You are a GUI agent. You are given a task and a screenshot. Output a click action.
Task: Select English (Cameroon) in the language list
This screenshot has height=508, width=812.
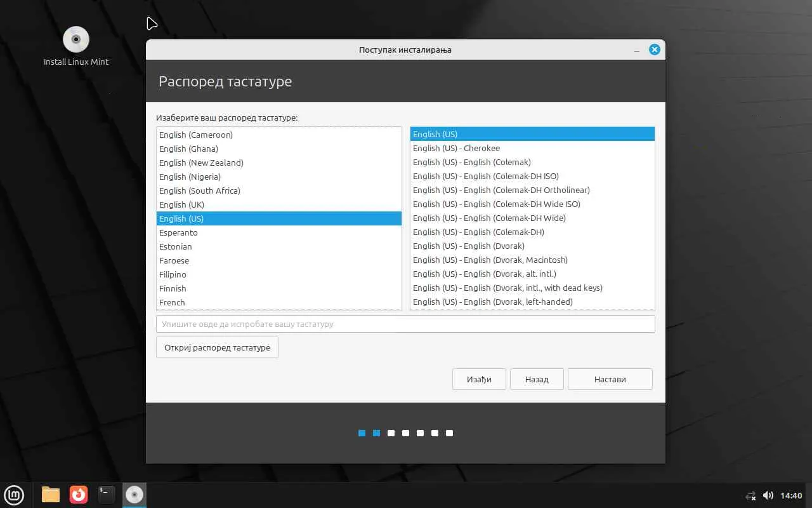coord(279,135)
